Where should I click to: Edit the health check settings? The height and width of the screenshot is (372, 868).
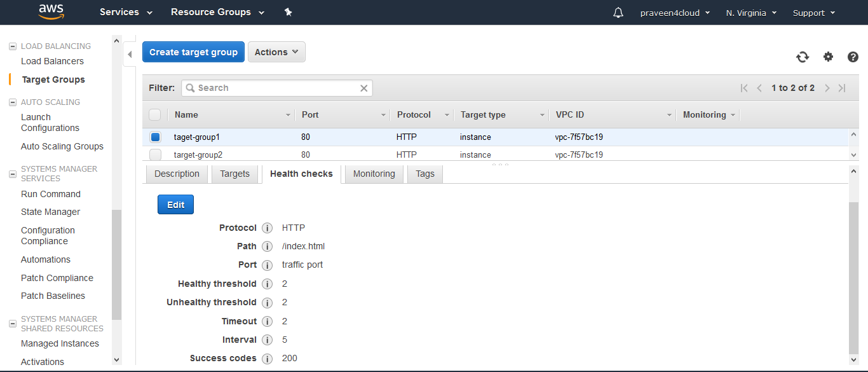(x=175, y=204)
